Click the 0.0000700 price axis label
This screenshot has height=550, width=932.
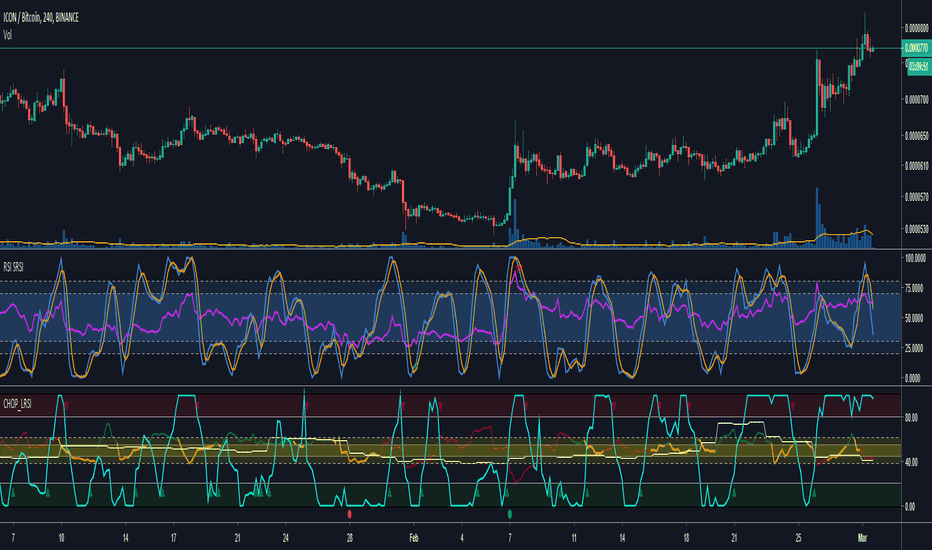(x=917, y=99)
